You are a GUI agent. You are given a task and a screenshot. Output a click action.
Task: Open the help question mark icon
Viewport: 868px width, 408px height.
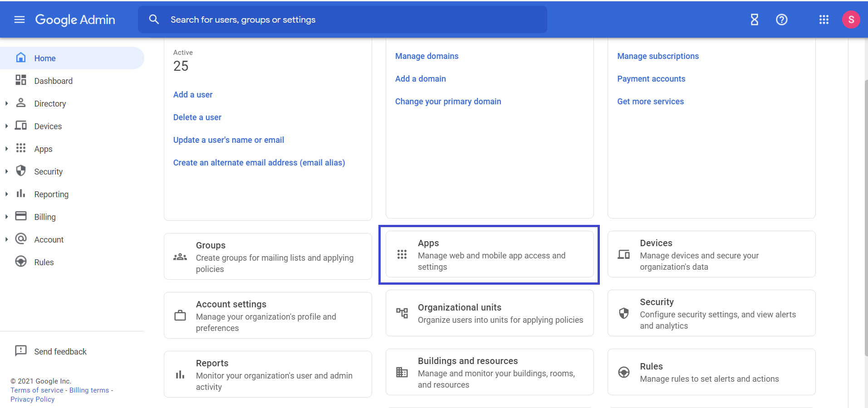click(781, 19)
